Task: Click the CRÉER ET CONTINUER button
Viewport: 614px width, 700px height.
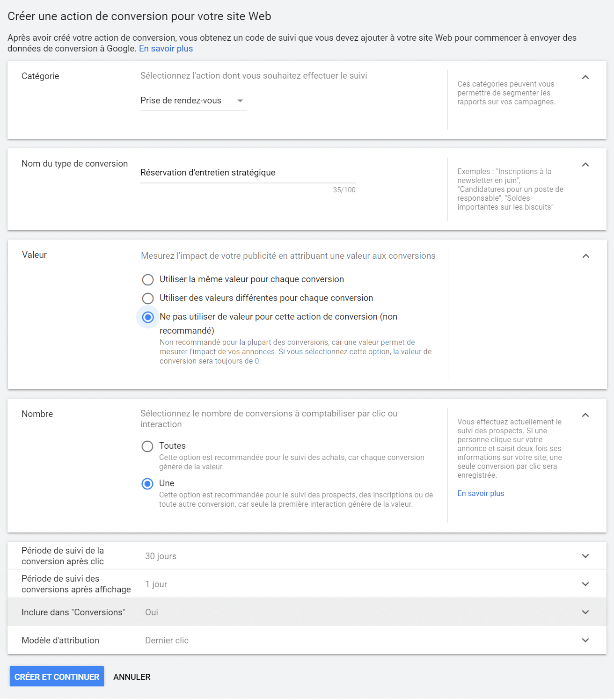Action: [x=57, y=677]
